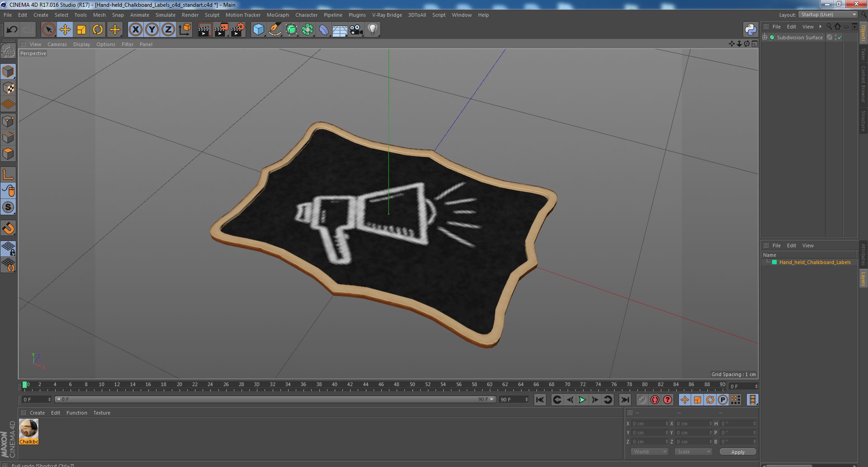Toggle Z axis lock
Image resolution: width=868 pixels, height=467 pixels.
[x=168, y=30]
